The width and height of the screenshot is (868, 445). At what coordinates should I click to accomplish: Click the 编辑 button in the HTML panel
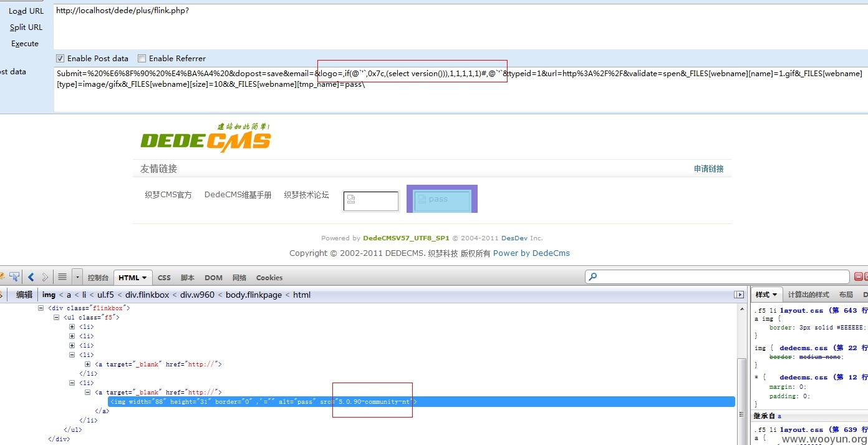click(x=24, y=295)
